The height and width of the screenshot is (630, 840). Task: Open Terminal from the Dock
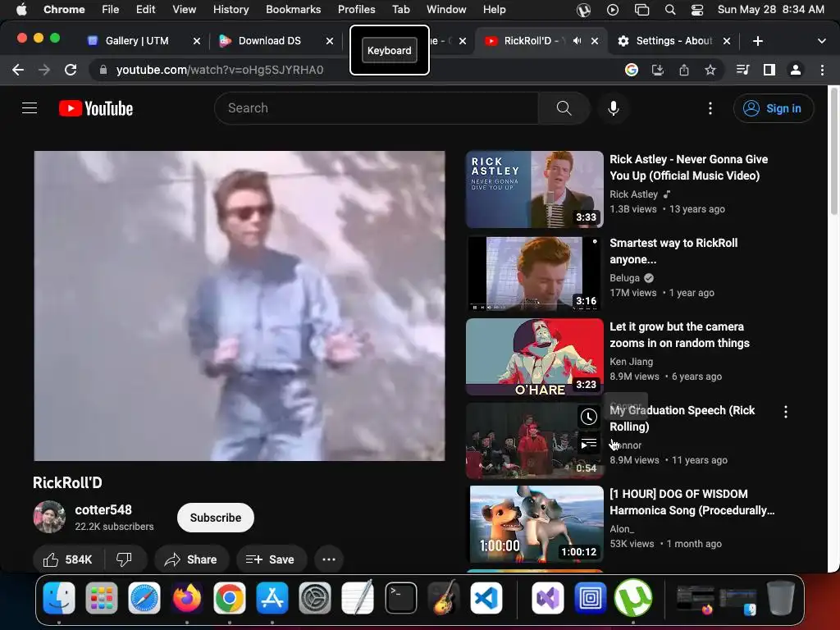[x=400, y=598]
